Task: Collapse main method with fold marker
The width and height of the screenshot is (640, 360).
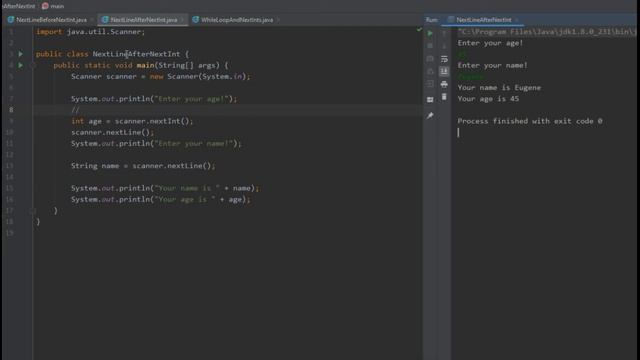Action: coord(33,65)
